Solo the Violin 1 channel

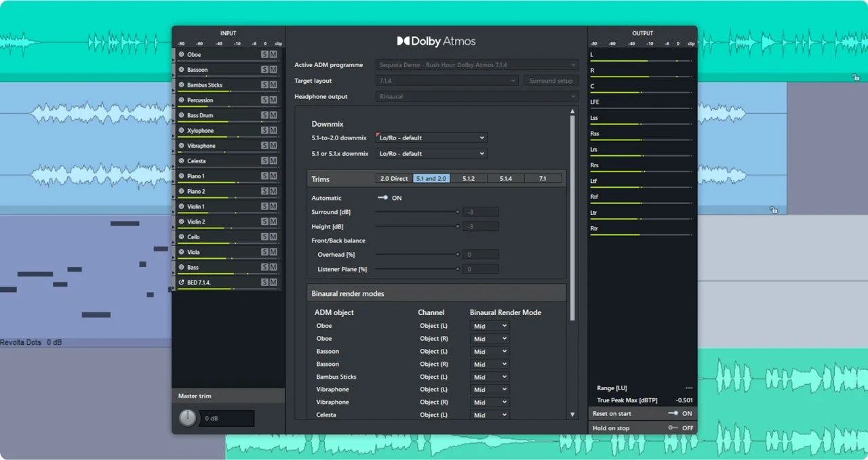click(264, 207)
